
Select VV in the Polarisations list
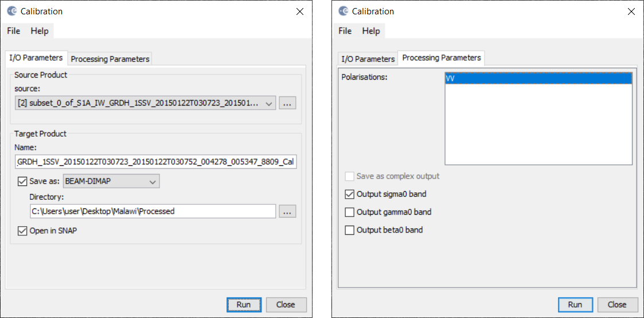[x=538, y=79]
